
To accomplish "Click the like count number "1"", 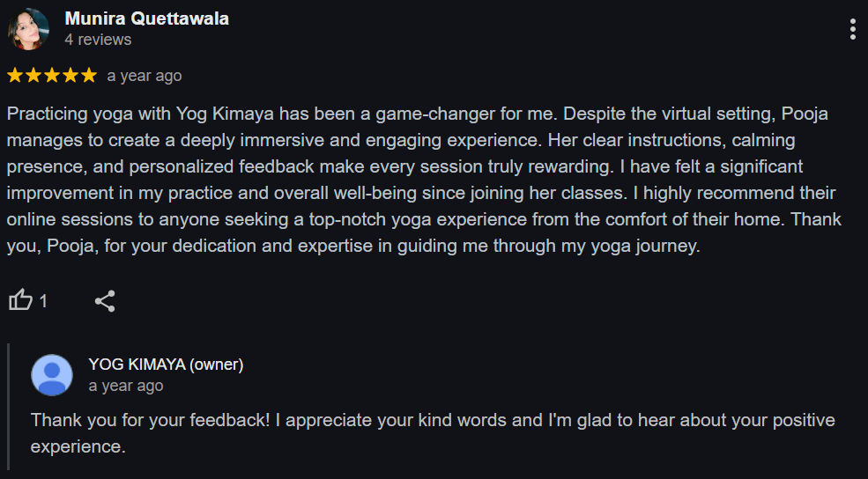I will (x=43, y=301).
